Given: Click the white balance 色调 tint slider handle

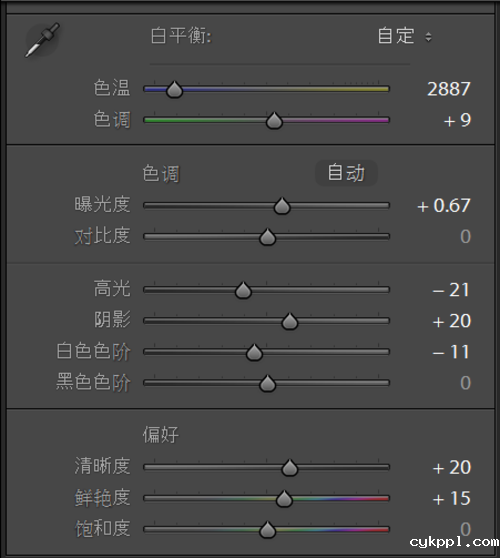Looking at the screenshot, I should tap(274, 120).
